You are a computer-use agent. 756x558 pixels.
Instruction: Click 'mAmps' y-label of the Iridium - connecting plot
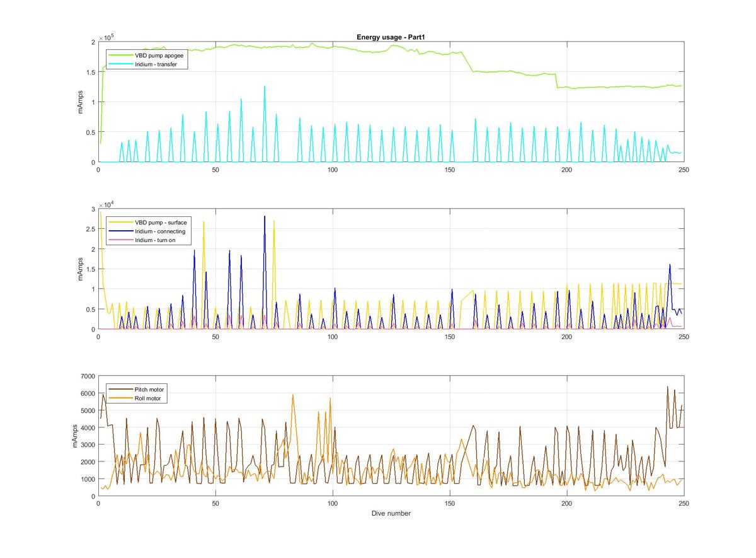[81, 269]
